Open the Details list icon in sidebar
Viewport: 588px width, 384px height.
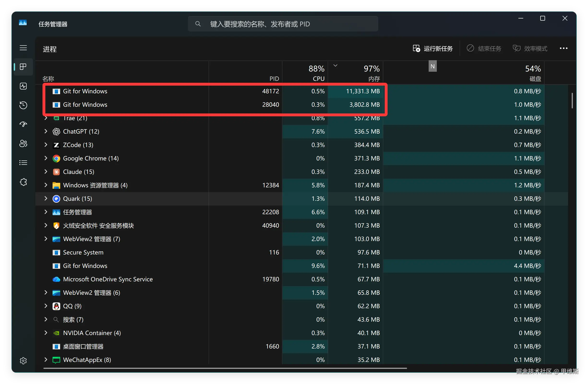click(x=23, y=163)
